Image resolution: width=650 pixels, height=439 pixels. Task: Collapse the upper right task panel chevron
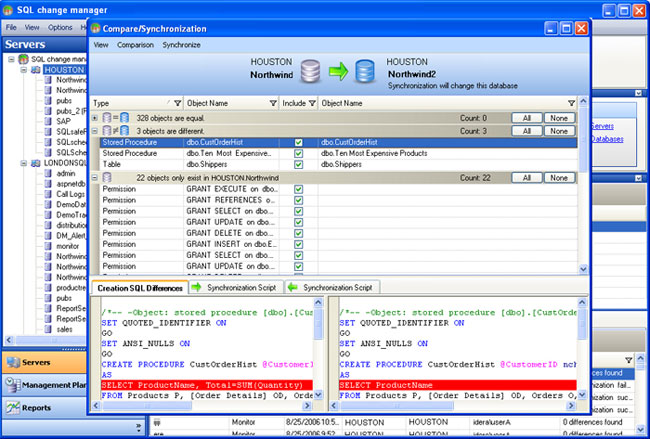(638, 93)
